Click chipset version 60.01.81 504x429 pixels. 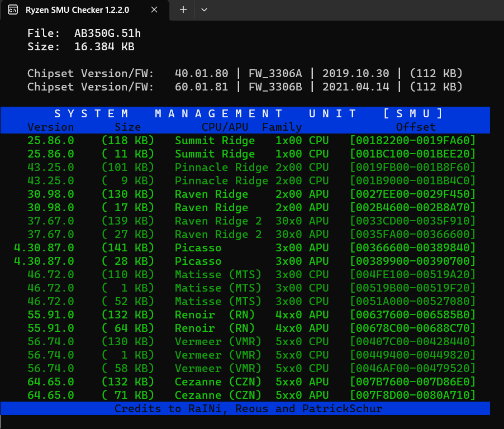(201, 87)
